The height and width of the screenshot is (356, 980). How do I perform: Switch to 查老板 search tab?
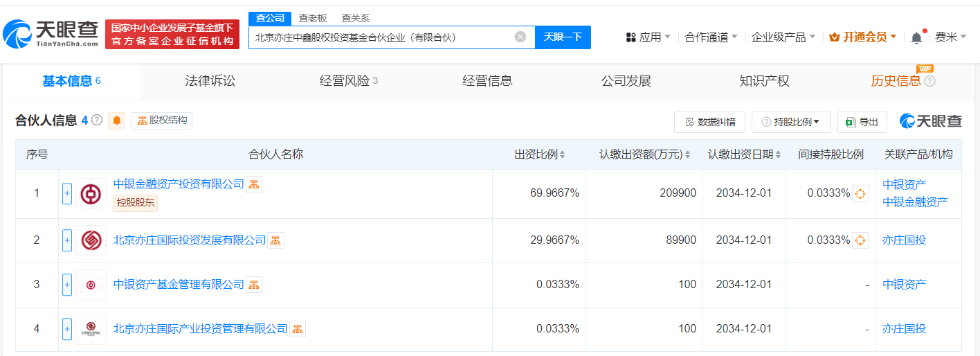point(313,18)
